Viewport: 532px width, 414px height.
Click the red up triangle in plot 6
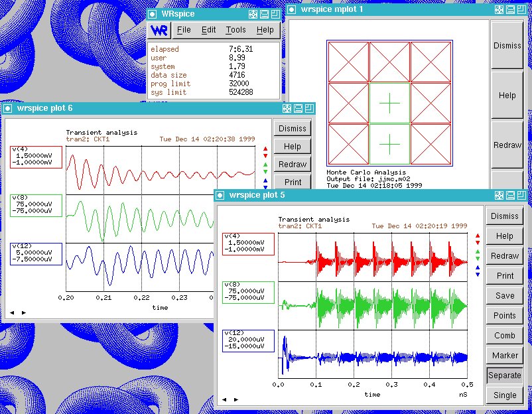265,149
